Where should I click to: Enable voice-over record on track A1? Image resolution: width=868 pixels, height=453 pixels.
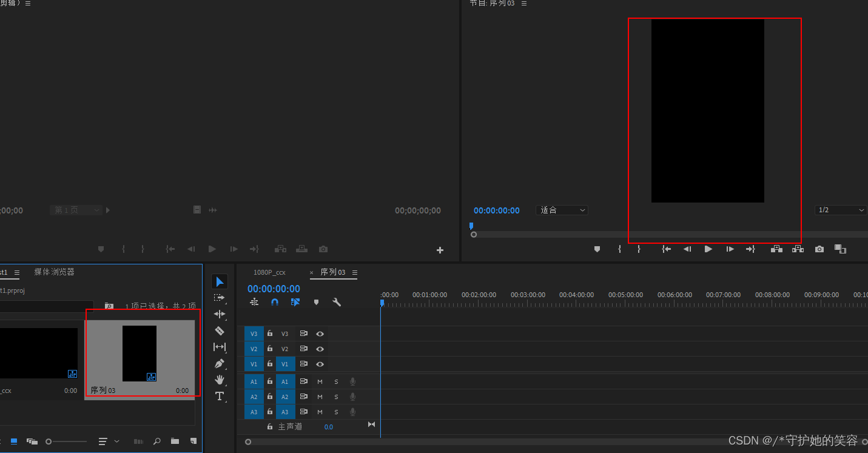click(x=352, y=381)
